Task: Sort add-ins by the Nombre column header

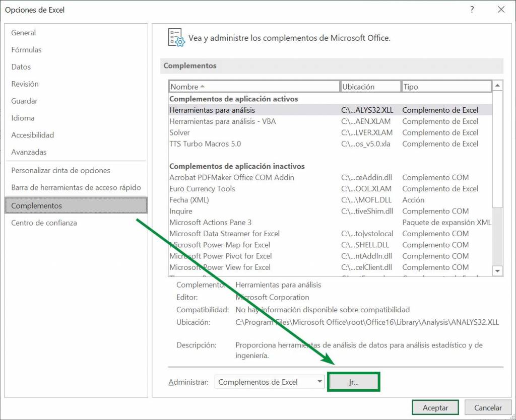Action: pos(254,87)
